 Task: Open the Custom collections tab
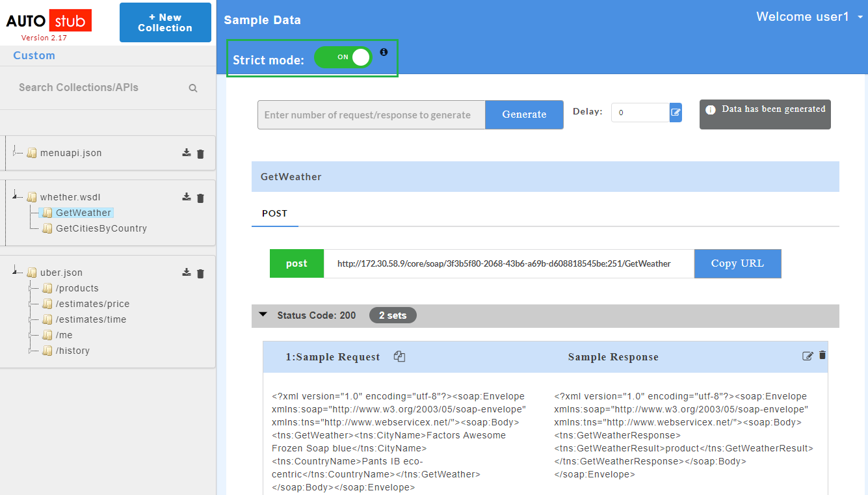[34, 55]
